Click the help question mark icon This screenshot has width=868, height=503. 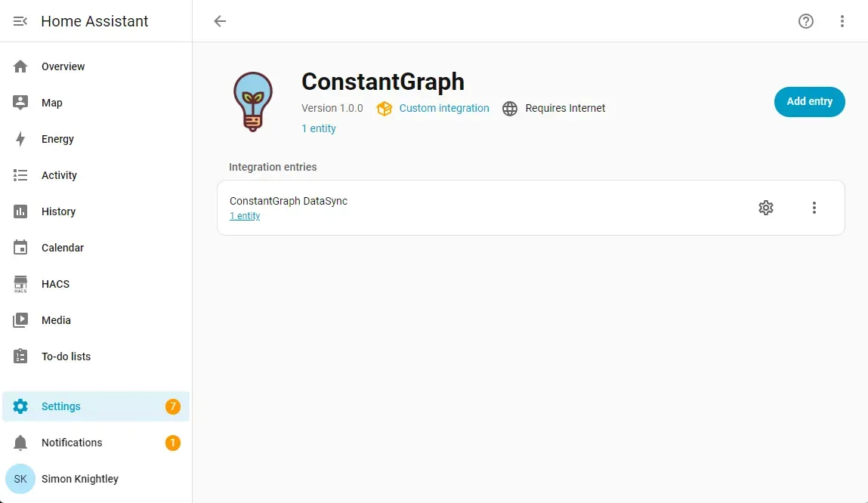tap(806, 21)
